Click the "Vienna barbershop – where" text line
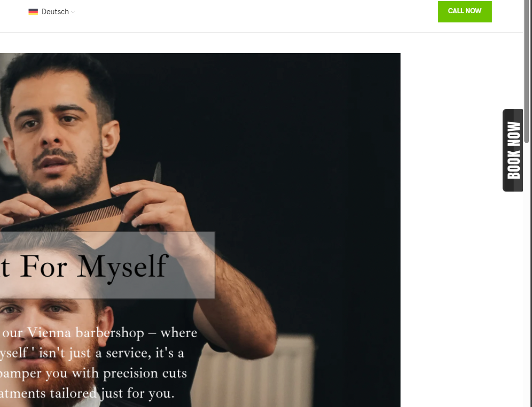The width and height of the screenshot is (532, 407). [x=99, y=333]
